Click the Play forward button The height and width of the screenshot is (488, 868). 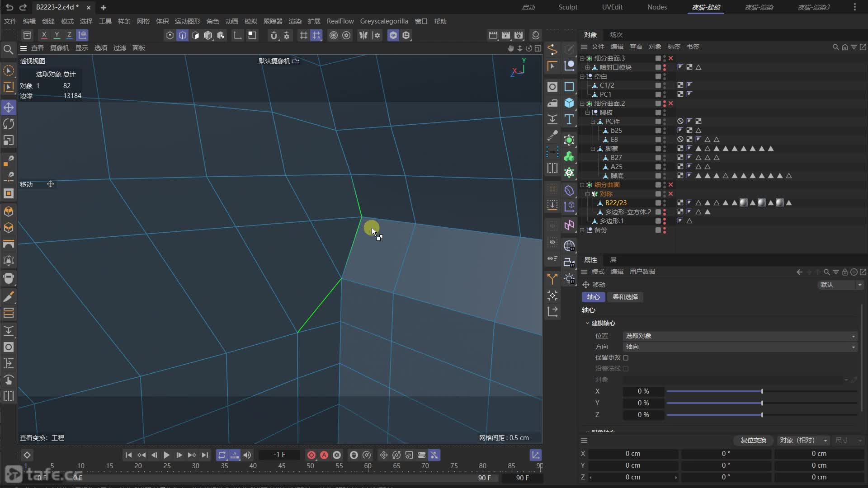[166, 455]
